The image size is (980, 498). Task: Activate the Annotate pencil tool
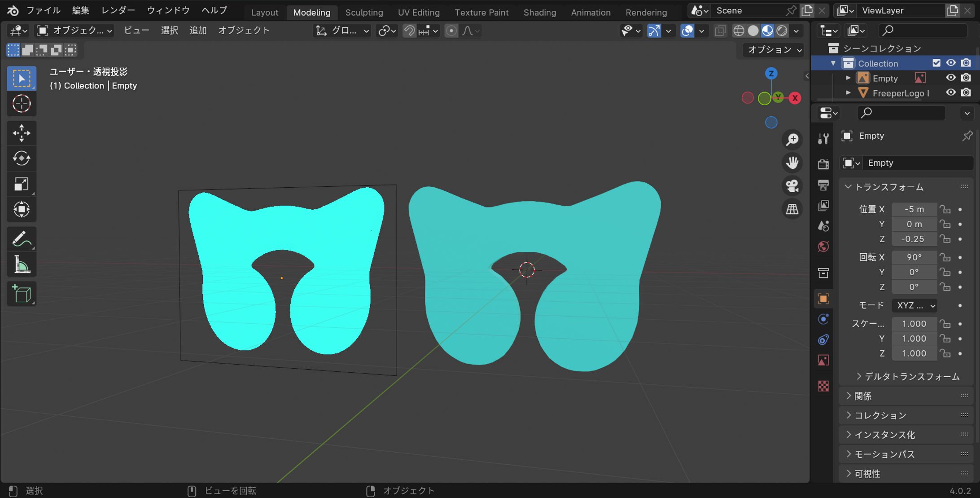tap(21, 239)
